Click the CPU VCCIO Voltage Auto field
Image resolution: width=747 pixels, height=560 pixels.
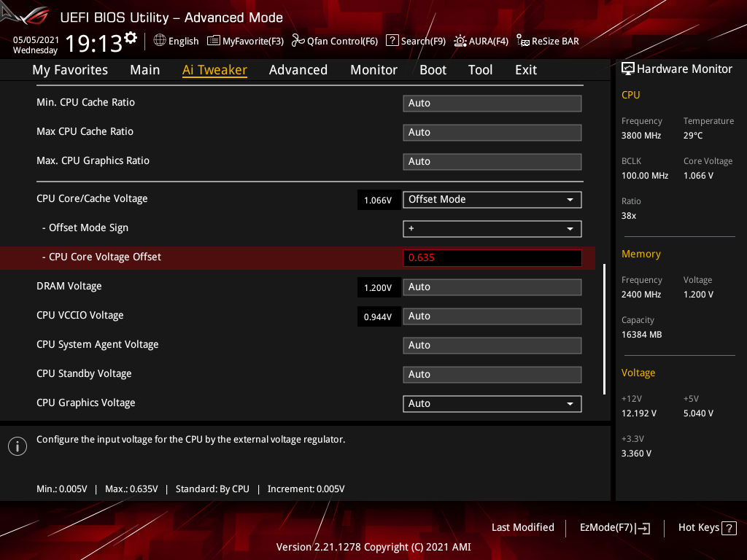click(492, 316)
